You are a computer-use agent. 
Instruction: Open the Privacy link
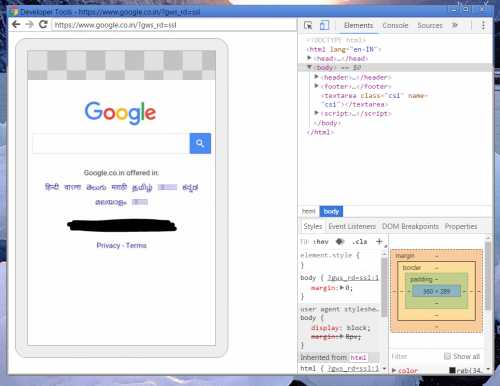[108, 246]
